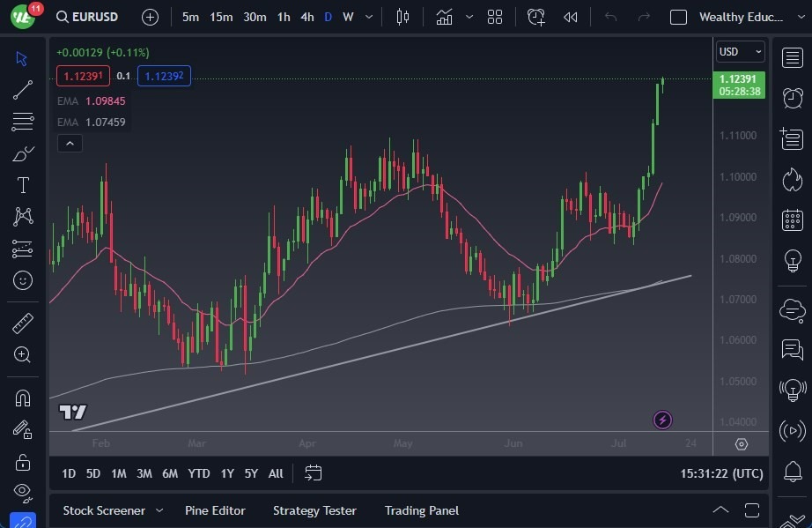Viewport: 812px width, 528px height.
Task: Open the Strategy Tester tab
Action: [x=314, y=510]
